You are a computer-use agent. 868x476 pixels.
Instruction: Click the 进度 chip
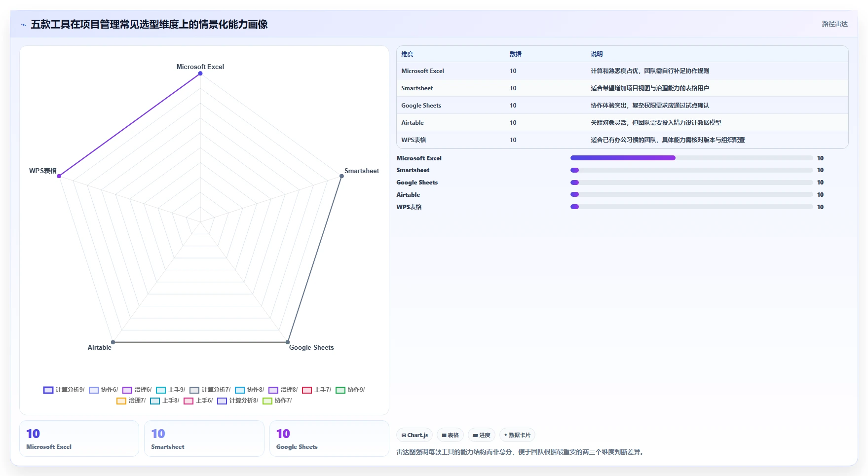[x=482, y=435]
